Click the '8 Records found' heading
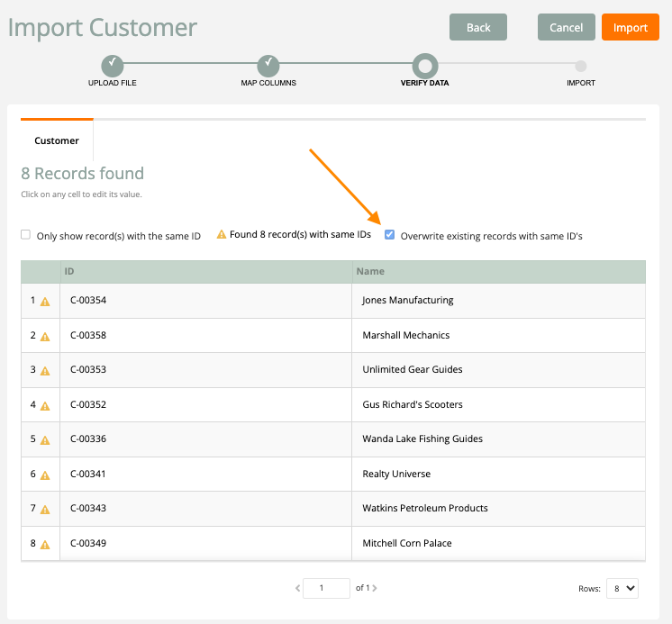The height and width of the screenshot is (624, 672). (82, 174)
